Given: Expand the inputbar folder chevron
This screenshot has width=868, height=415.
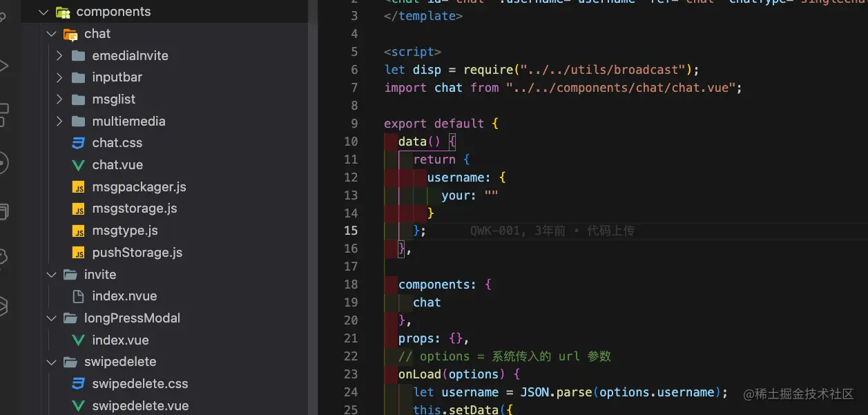Looking at the screenshot, I should pos(59,77).
